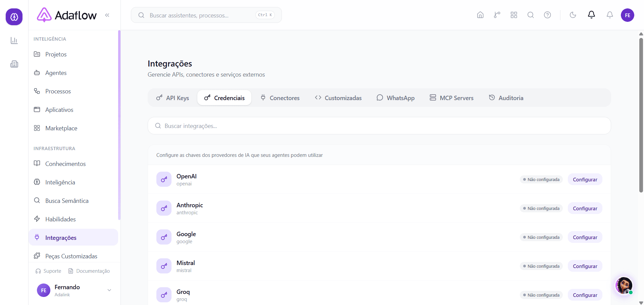Click Configurar for Groq
This screenshot has height=305, width=644.
(x=585, y=295)
